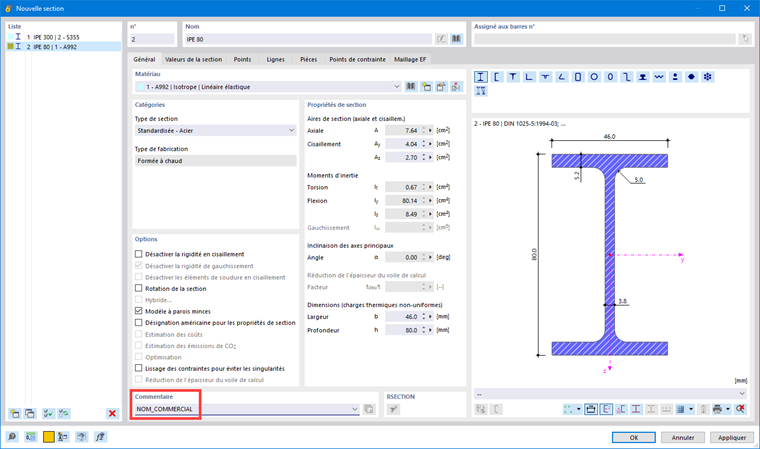Click the Annuler button
Viewport: 760px width, 449px height.
(x=682, y=437)
